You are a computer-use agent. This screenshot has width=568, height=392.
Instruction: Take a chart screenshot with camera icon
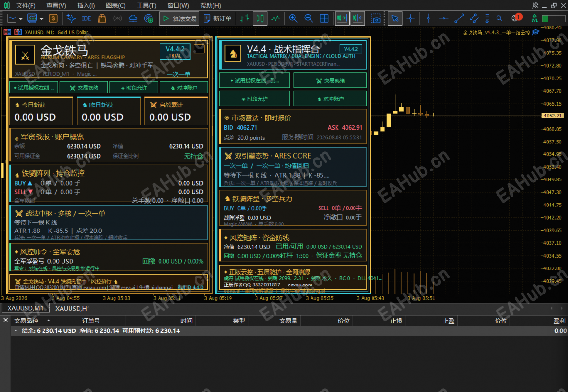(x=375, y=18)
